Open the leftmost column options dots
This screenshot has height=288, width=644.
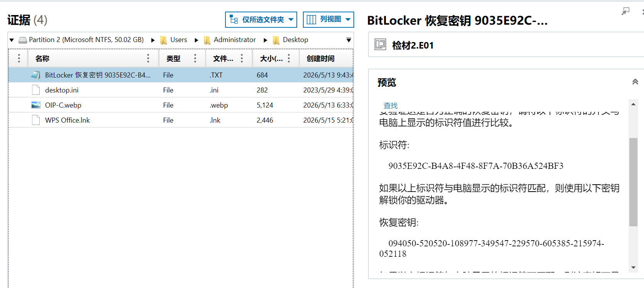click(18, 58)
